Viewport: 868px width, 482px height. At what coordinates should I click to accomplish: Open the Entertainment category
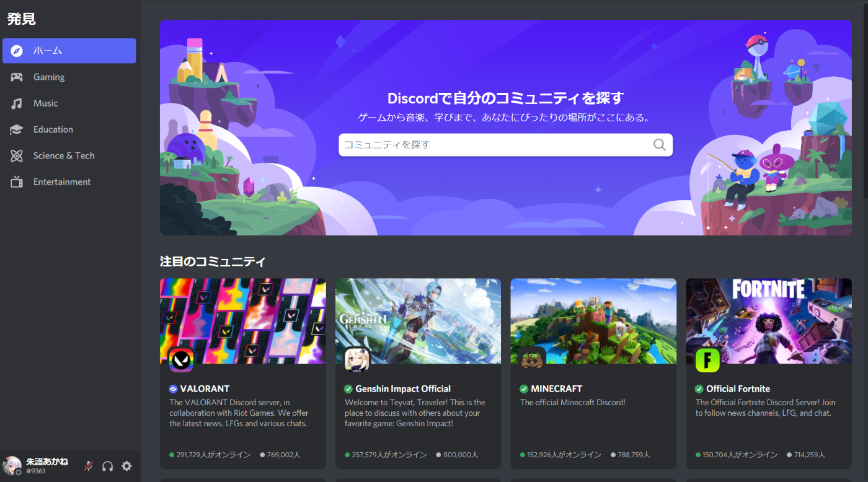tap(69, 182)
